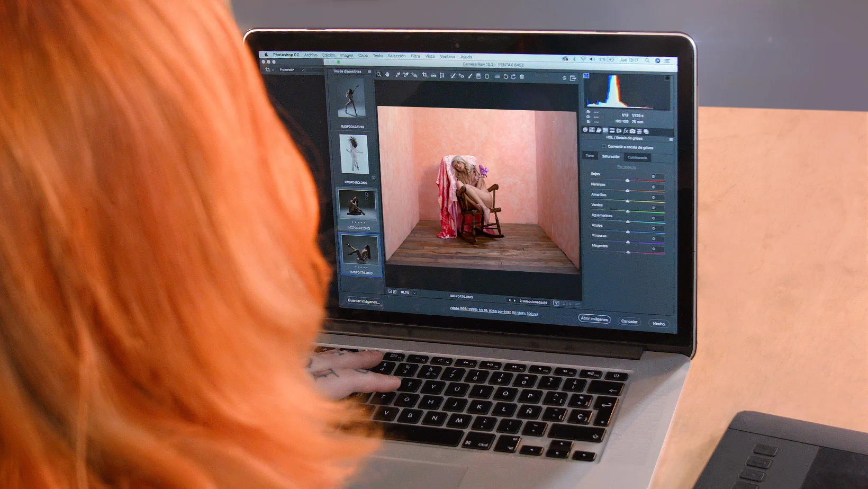Select the White Balance eyedropper tool
868x489 pixels.
pyautogui.click(x=397, y=75)
